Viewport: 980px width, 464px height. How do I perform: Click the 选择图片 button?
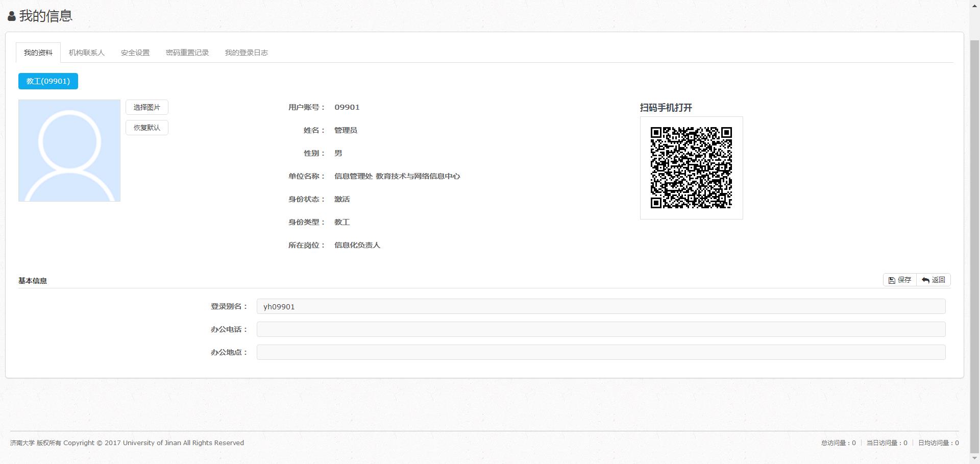(147, 107)
